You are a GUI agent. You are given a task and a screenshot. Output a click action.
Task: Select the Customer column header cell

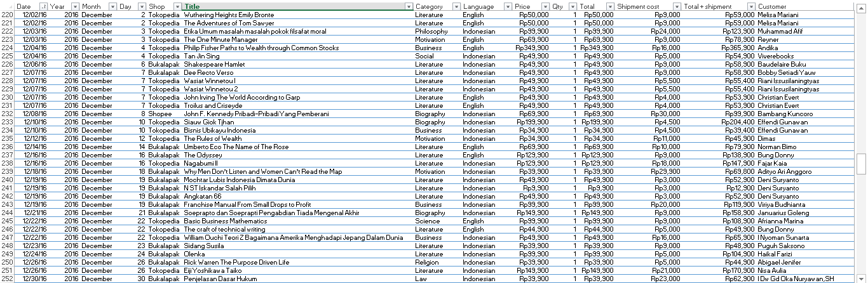pos(801,6)
